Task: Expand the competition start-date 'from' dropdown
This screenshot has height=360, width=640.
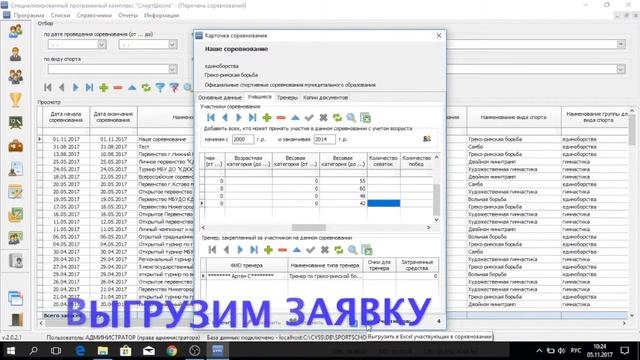Action: [x=102, y=44]
